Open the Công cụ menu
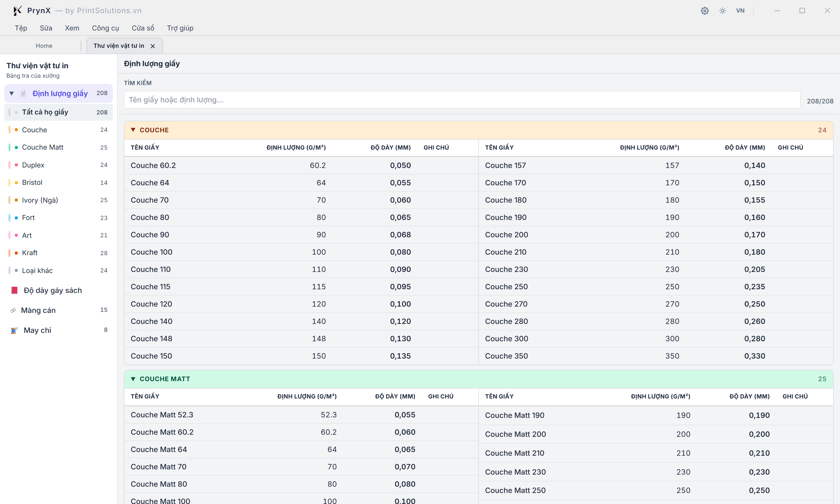This screenshot has height=504, width=840. [x=105, y=28]
